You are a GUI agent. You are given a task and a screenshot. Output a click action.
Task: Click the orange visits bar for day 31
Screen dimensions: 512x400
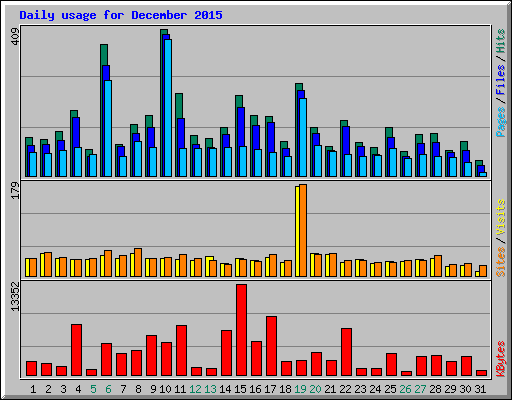[x=483, y=271]
